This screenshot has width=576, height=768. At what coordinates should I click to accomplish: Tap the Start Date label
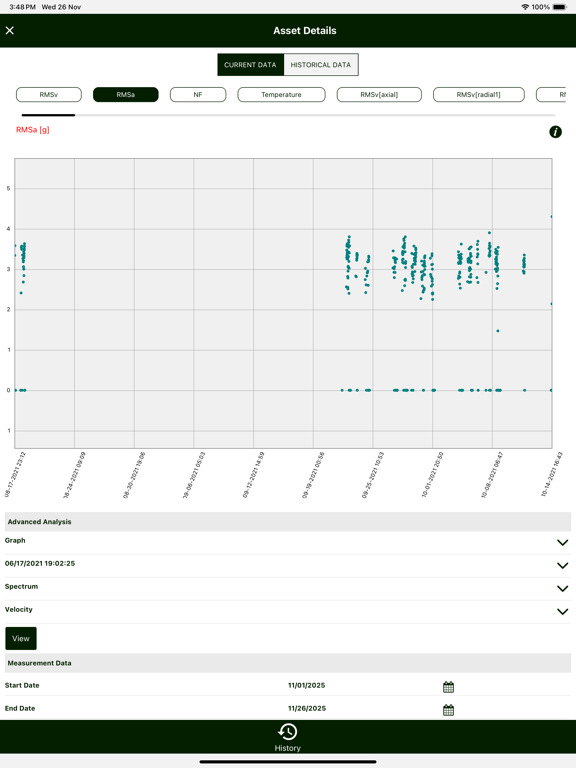(x=22, y=685)
